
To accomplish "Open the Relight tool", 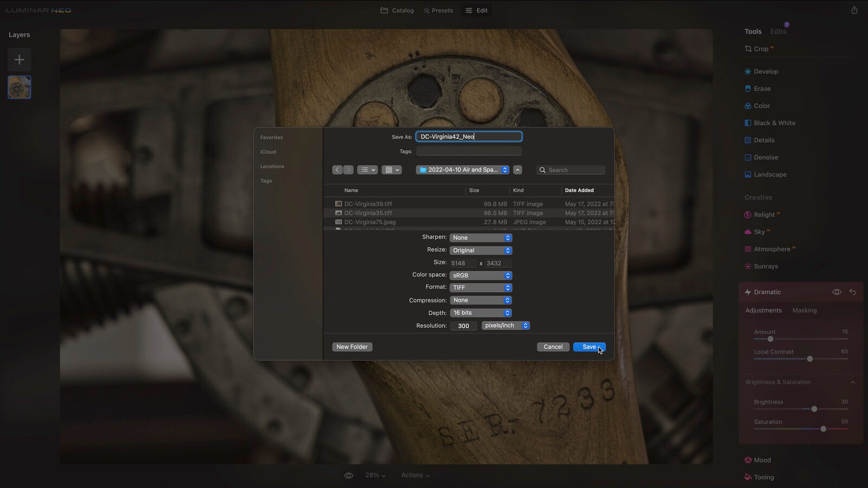I will coord(764,215).
